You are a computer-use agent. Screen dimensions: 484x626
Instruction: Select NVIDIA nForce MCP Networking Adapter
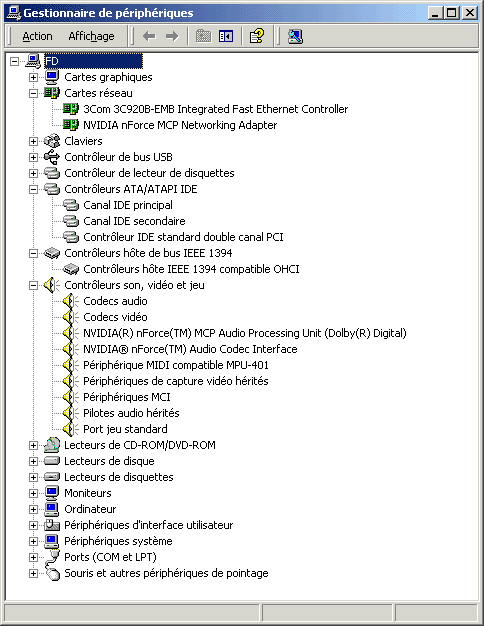click(180, 125)
